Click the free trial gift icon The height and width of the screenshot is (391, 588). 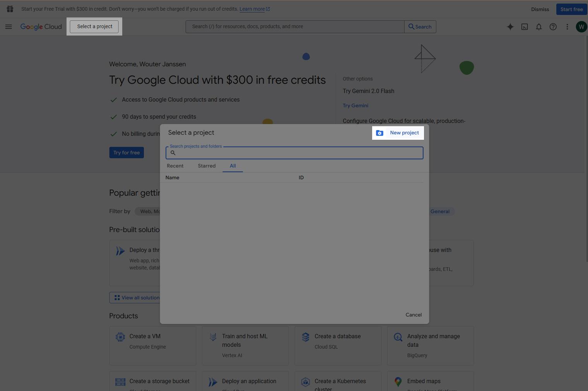[10, 9]
